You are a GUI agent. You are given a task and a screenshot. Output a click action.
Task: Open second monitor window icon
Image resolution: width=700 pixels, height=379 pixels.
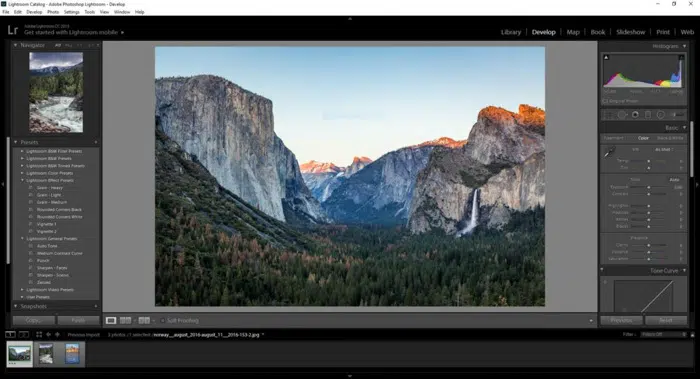(24, 334)
